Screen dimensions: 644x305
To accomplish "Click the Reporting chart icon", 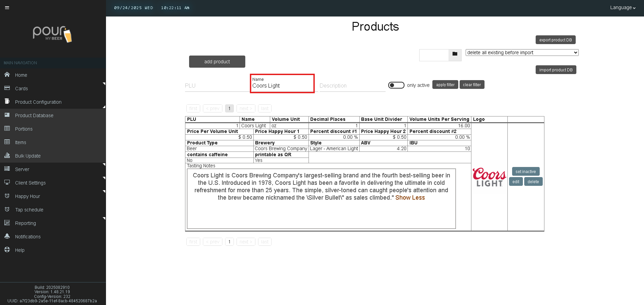I will (x=7, y=223).
